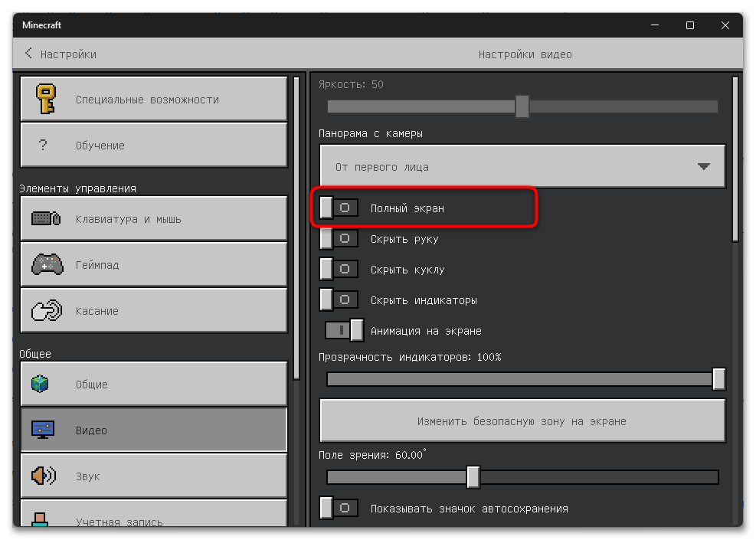The width and height of the screenshot is (756, 540).
Task: Open Геймпад settings
Action: 154,265
